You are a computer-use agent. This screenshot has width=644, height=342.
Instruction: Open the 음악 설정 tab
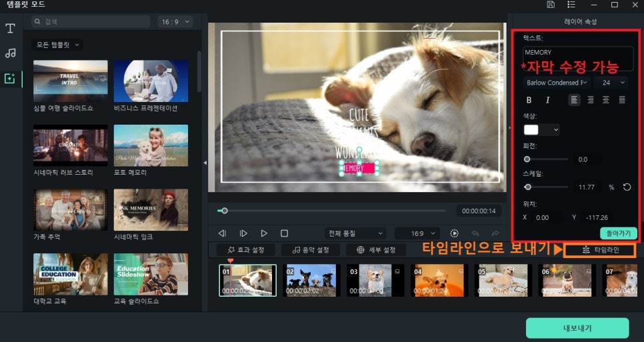tap(311, 249)
